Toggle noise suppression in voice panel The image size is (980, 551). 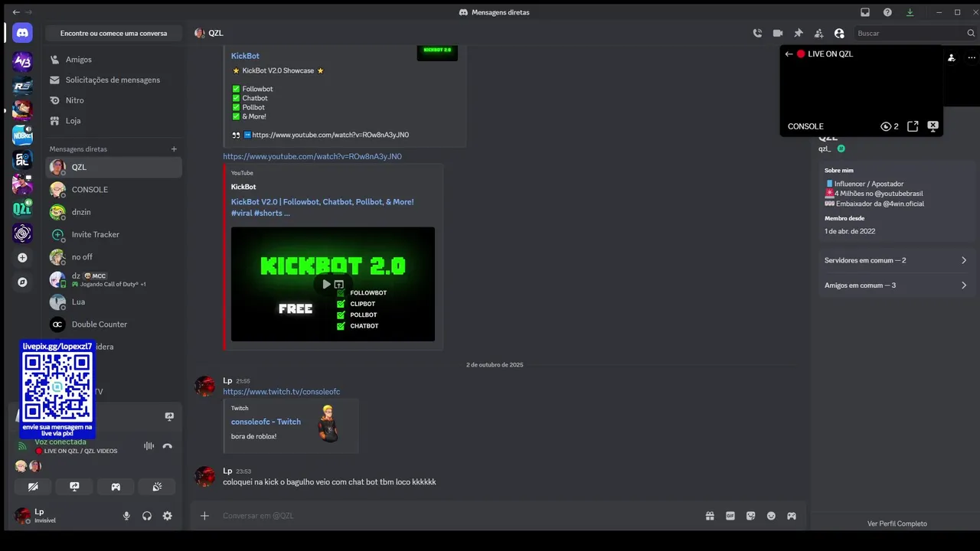pyautogui.click(x=149, y=446)
